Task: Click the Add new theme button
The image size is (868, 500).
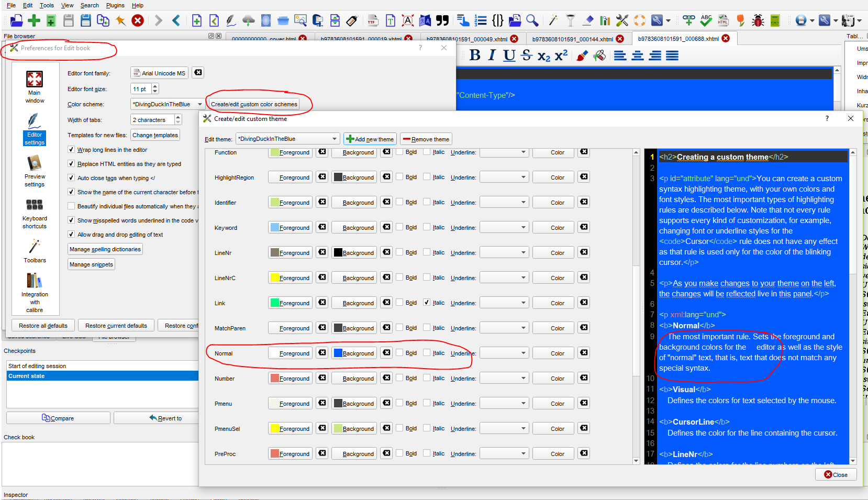Action: (x=370, y=139)
